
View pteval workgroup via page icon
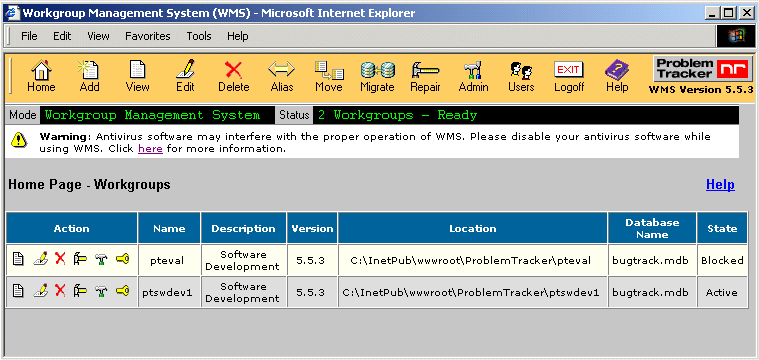(x=18, y=259)
